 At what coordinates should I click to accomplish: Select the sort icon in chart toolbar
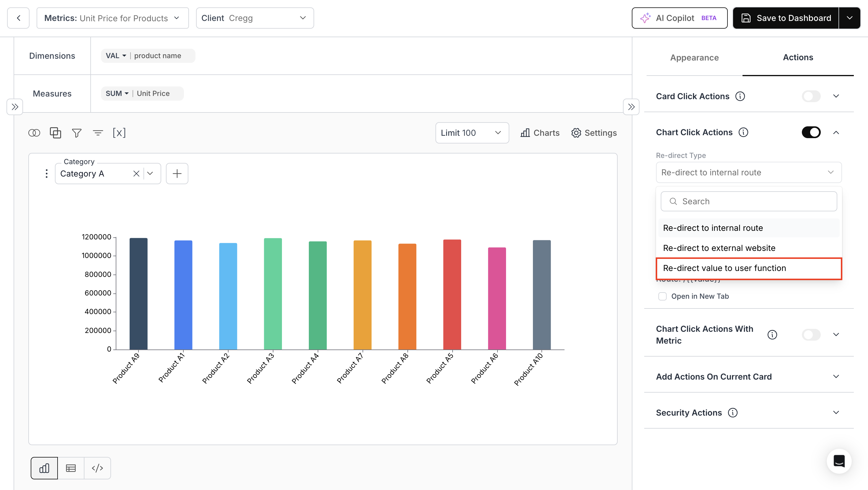click(x=98, y=133)
